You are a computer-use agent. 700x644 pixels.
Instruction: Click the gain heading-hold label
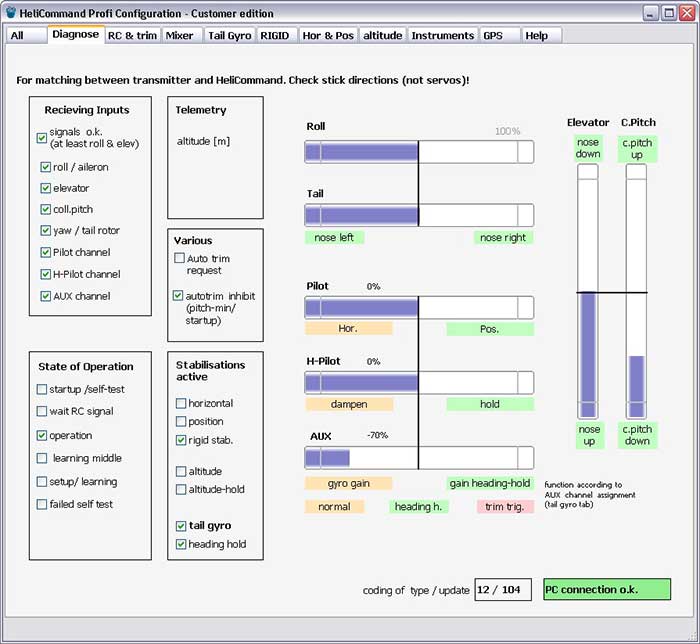click(490, 483)
